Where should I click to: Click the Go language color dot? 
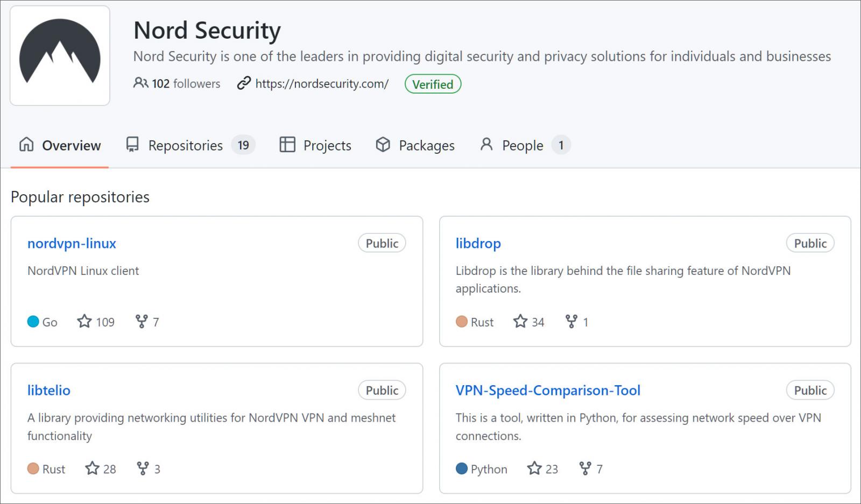33,321
